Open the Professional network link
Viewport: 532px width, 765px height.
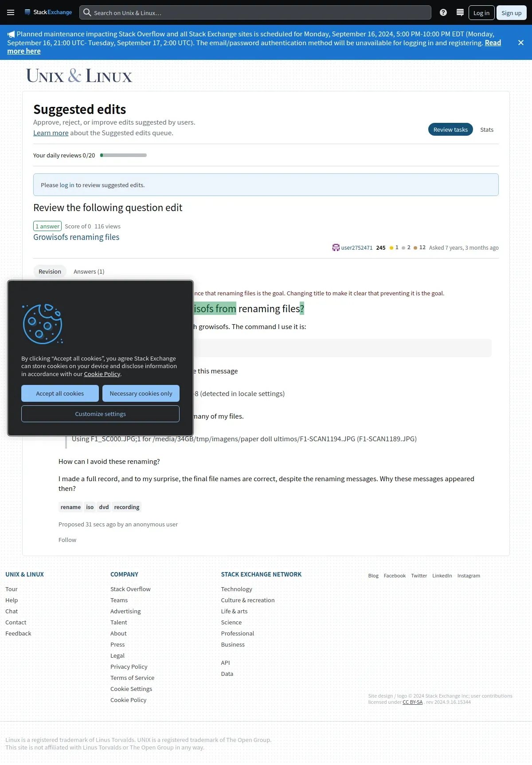238,633
